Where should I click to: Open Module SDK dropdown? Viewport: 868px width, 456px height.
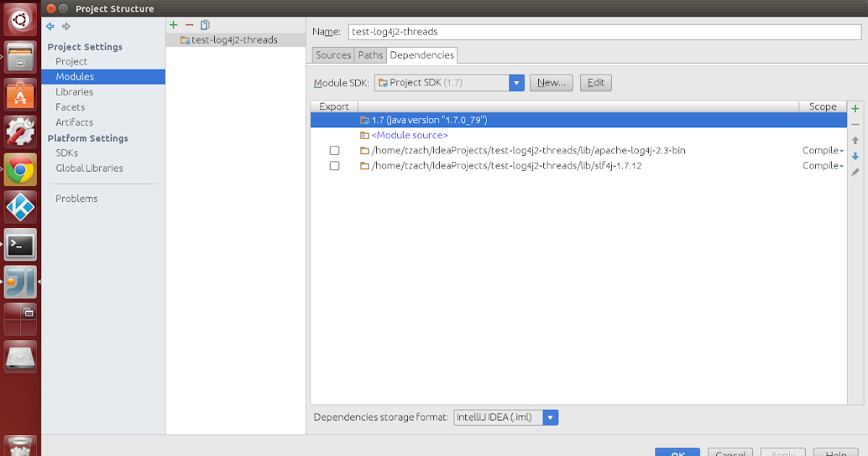pos(516,83)
